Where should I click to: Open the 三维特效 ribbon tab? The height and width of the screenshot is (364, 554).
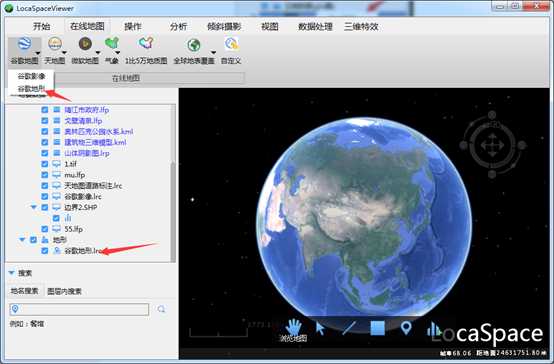[361, 27]
